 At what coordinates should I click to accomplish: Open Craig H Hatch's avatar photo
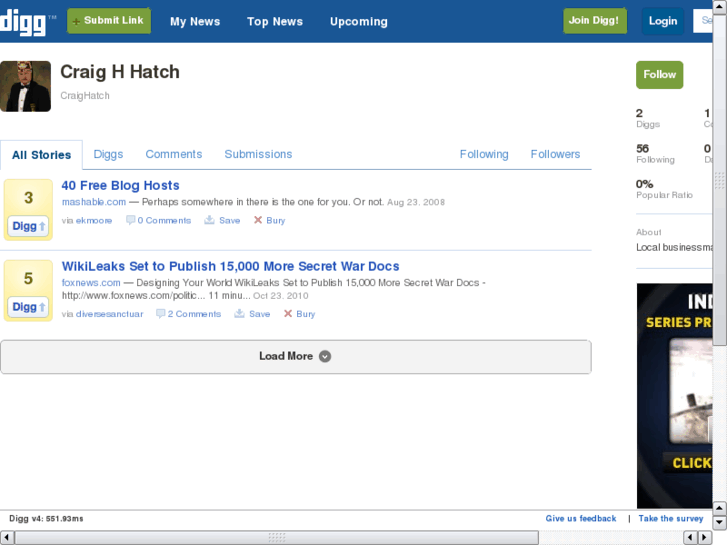tap(26, 86)
